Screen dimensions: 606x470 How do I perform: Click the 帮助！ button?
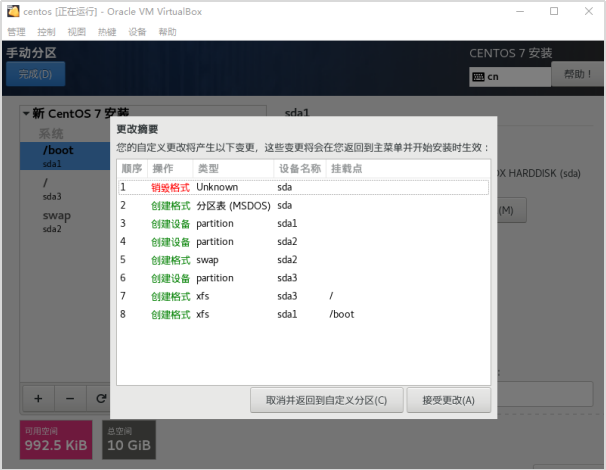(x=578, y=74)
